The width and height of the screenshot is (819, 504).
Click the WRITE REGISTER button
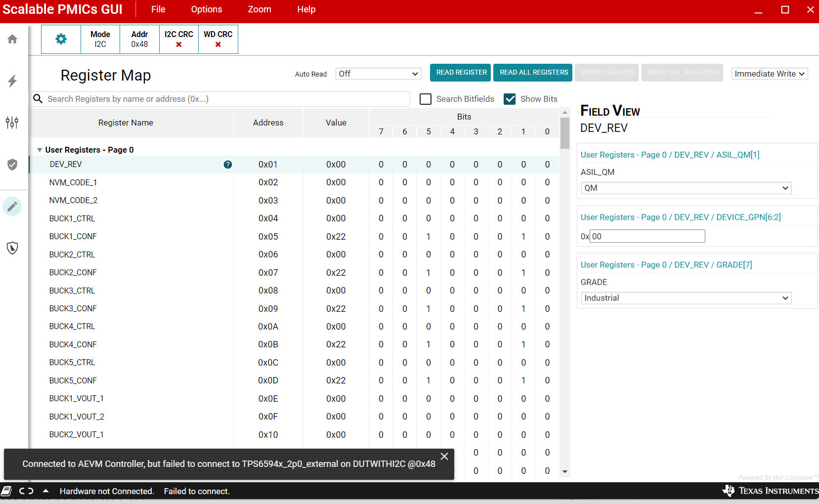point(607,73)
